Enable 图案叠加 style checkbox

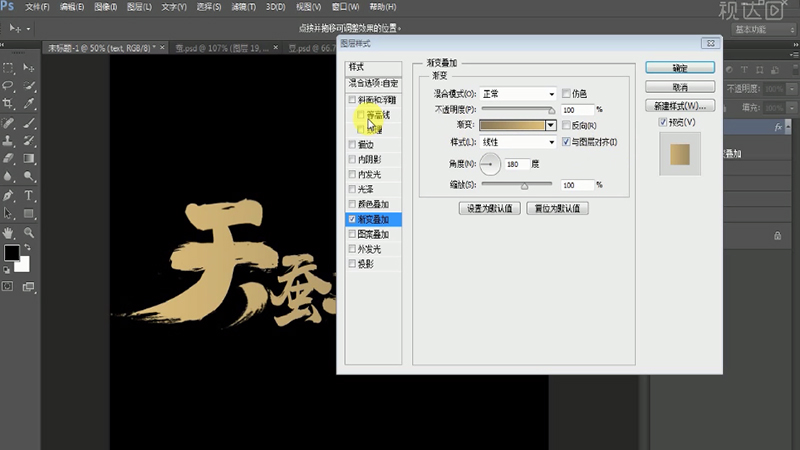coord(352,234)
